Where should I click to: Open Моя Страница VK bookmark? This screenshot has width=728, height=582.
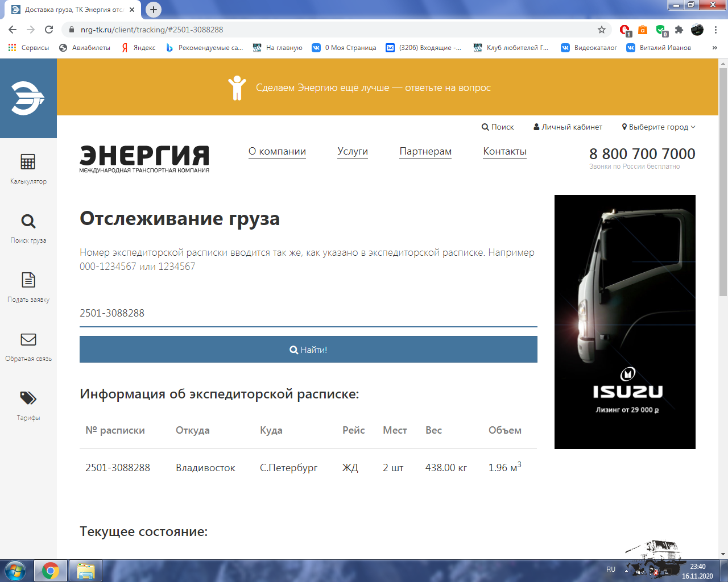point(344,48)
